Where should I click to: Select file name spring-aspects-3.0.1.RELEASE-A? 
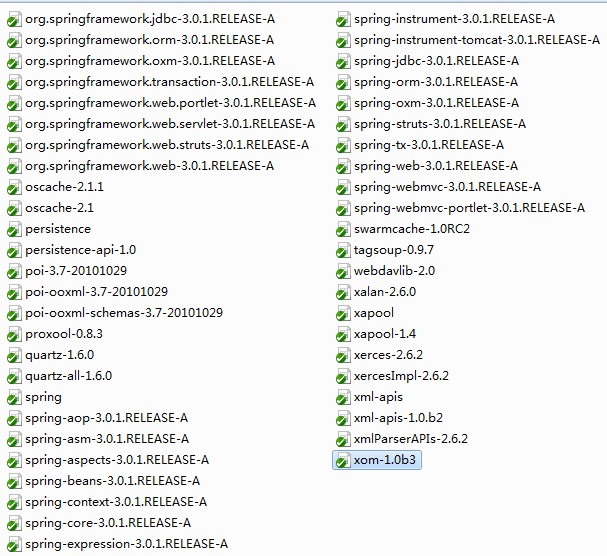pos(117,460)
